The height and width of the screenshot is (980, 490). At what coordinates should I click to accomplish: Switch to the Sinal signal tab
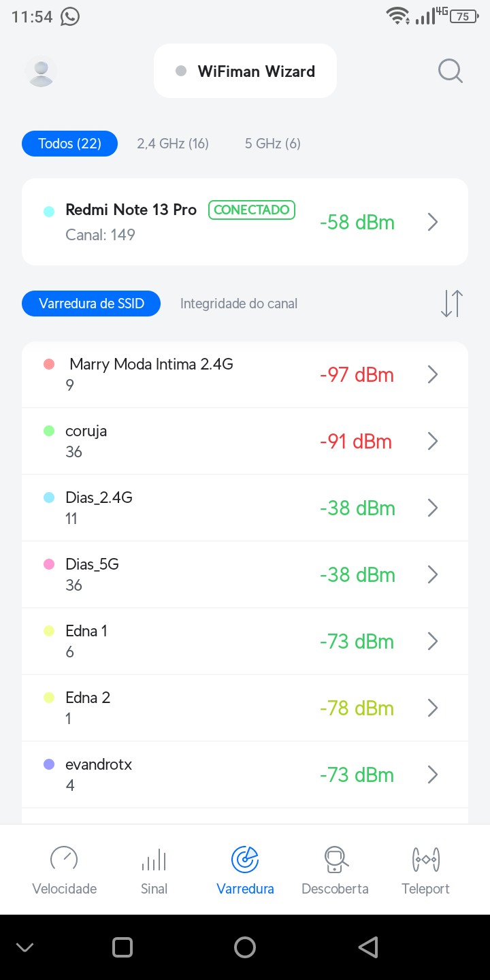[154, 870]
